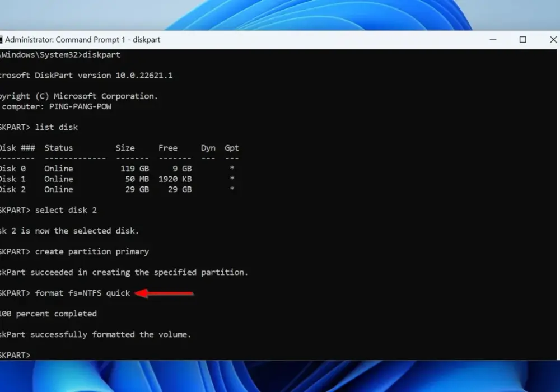Click the Gpt asterisk for Disk 2
560x392 pixels.
click(x=232, y=189)
